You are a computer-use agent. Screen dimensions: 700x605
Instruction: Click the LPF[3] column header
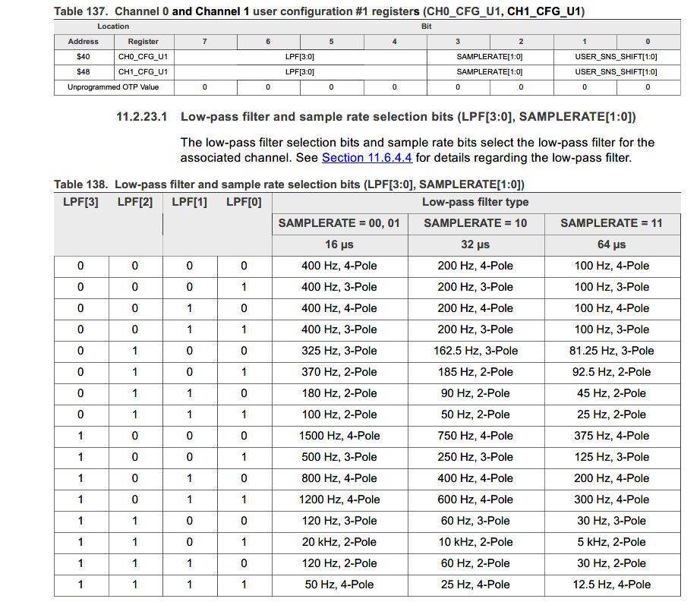point(80,202)
